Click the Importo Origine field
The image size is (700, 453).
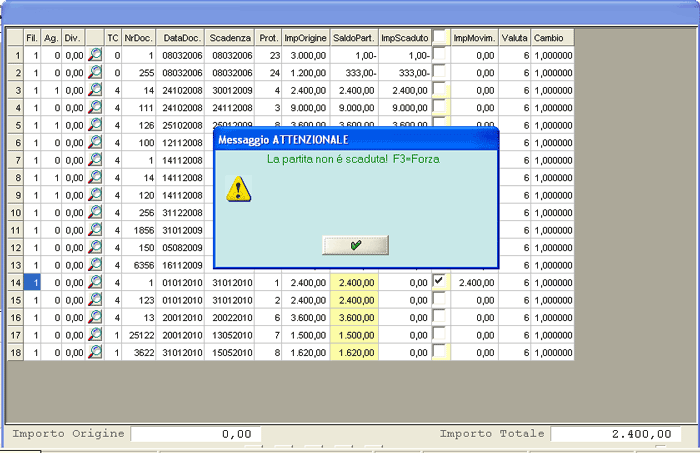click(196, 434)
